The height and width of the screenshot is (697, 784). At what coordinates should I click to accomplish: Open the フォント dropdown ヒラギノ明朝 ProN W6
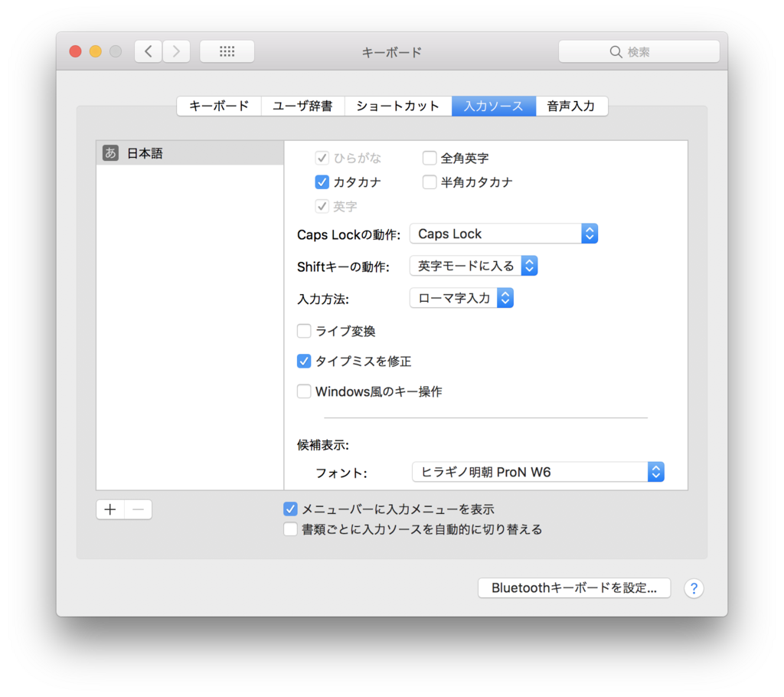point(538,472)
